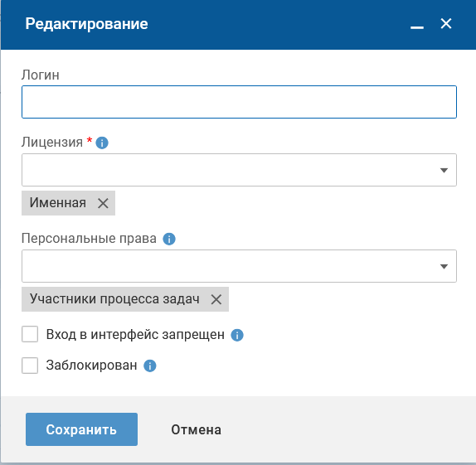Click the info icon beside Персональные права
Screen dimensions: 476x465
pos(169,239)
